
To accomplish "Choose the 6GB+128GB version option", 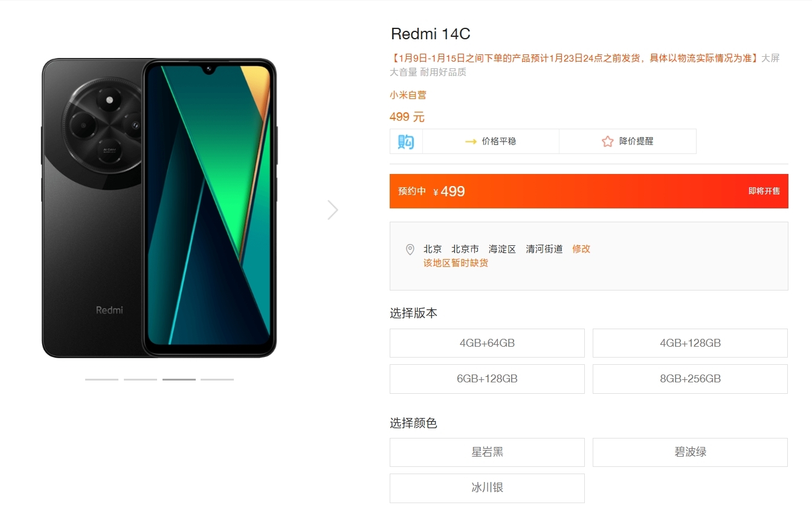I will click(x=487, y=379).
